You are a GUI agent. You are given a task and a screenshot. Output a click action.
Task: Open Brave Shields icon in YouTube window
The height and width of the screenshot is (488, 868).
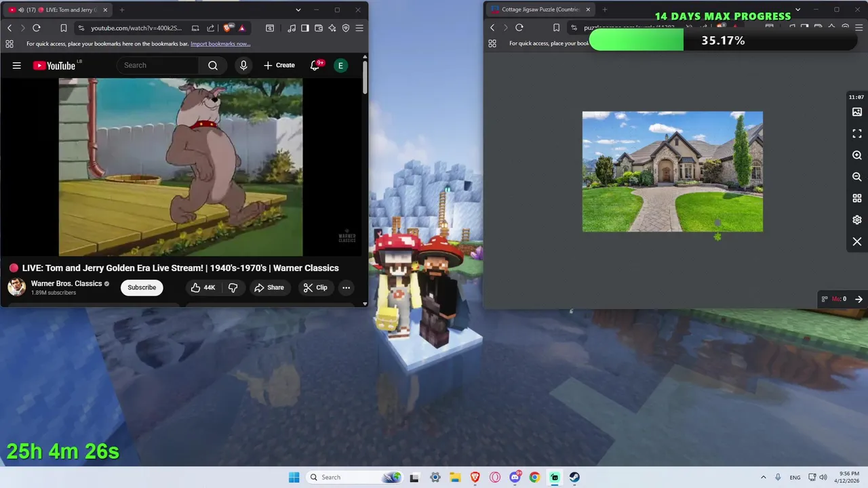(x=227, y=28)
